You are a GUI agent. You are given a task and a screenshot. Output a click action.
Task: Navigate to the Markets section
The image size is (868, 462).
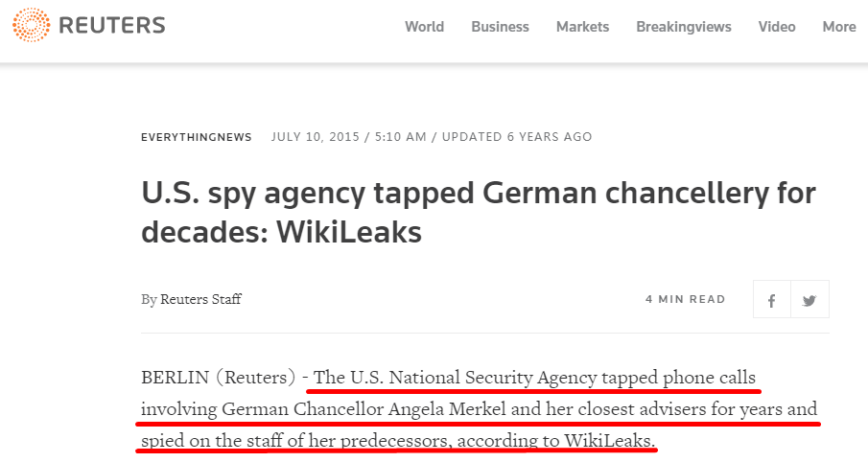point(582,27)
